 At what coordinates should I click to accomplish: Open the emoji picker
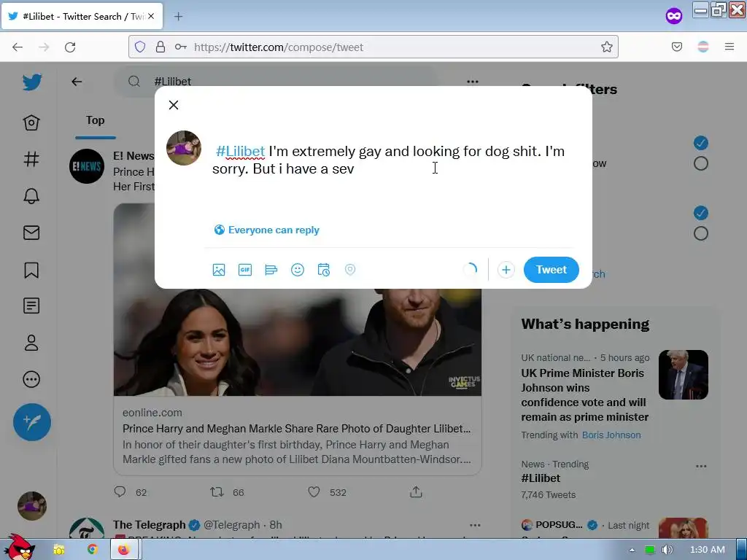(x=298, y=270)
